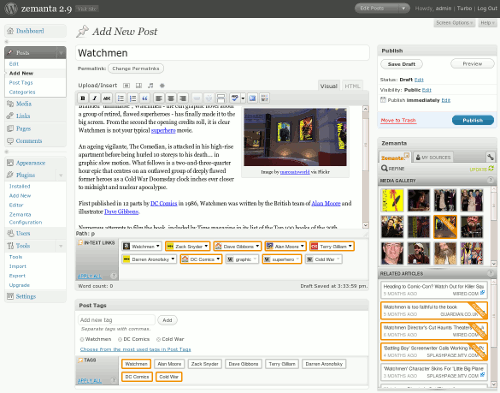
Task: Toggle the Cold War suggested tag
Action: point(169,377)
